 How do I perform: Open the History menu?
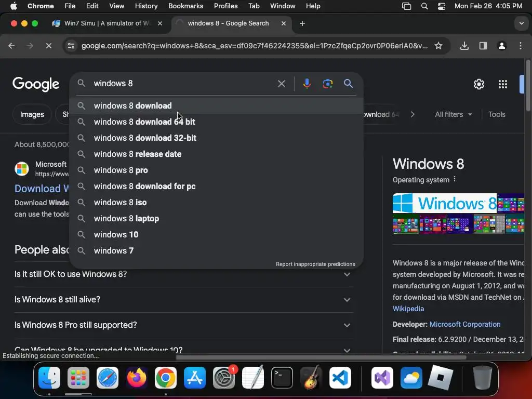(146, 6)
